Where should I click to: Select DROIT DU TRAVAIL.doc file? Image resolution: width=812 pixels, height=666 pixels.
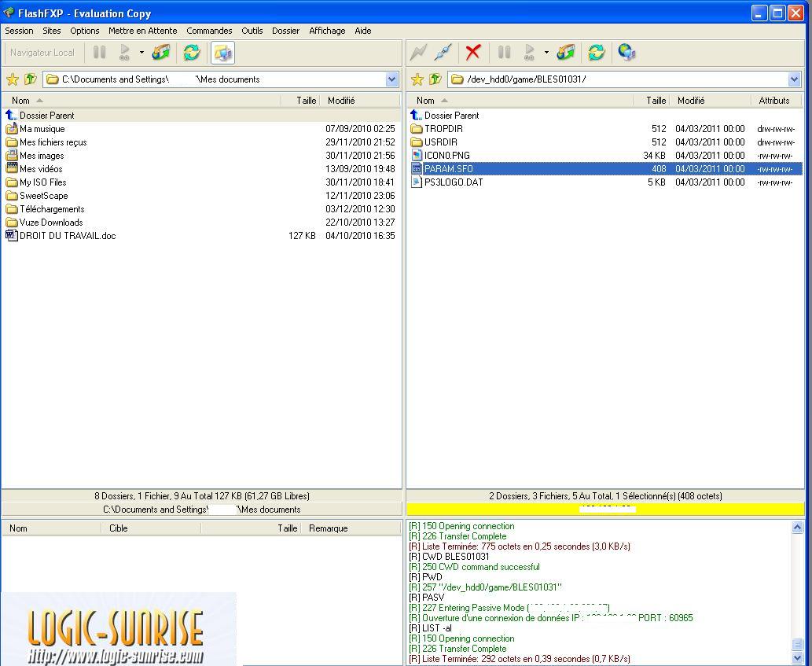click(68, 236)
